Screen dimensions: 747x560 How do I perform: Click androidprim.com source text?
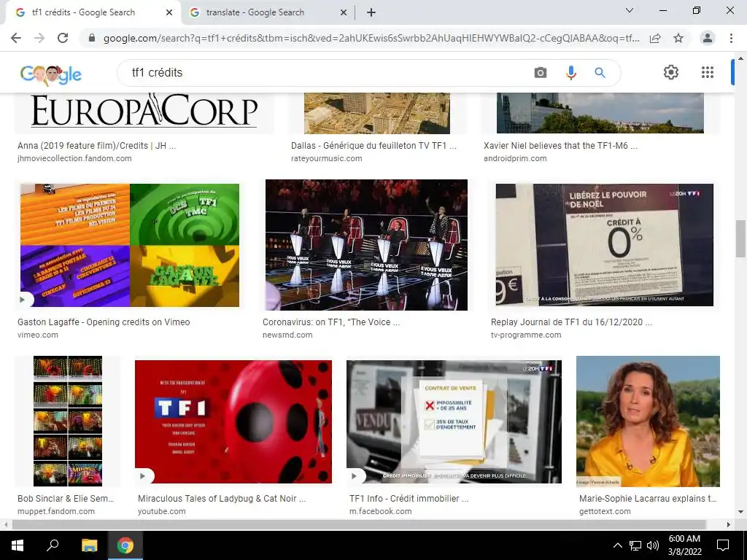(515, 158)
